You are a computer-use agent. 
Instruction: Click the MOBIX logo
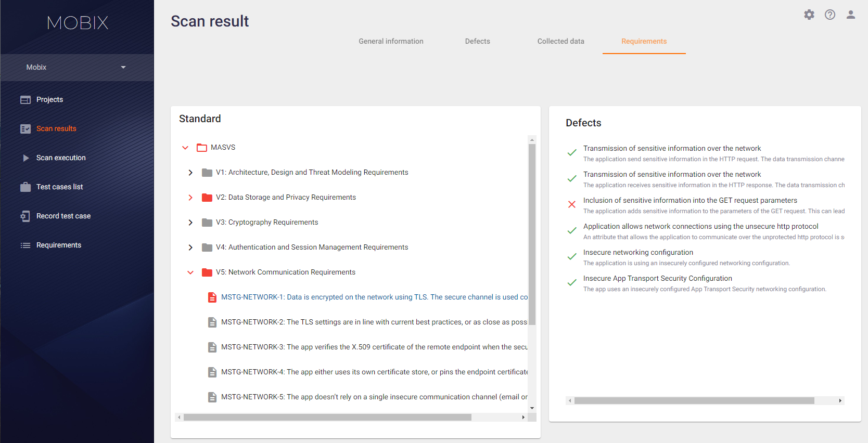click(x=78, y=23)
